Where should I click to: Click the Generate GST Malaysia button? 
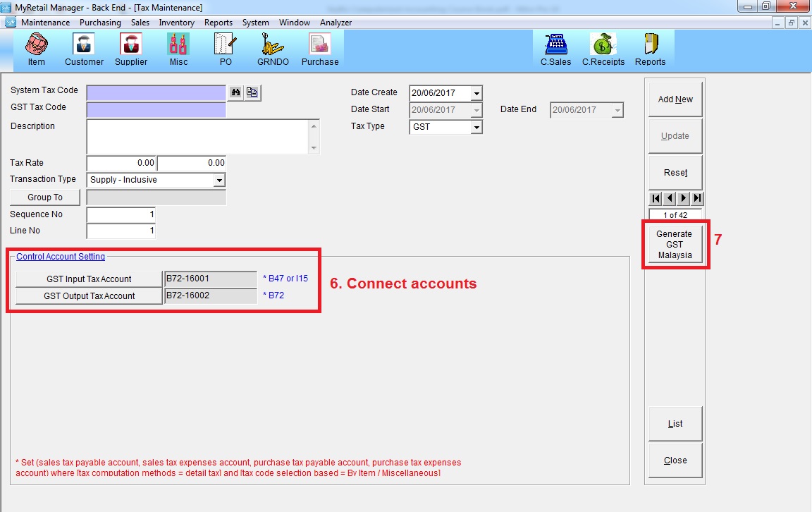click(x=675, y=245)
